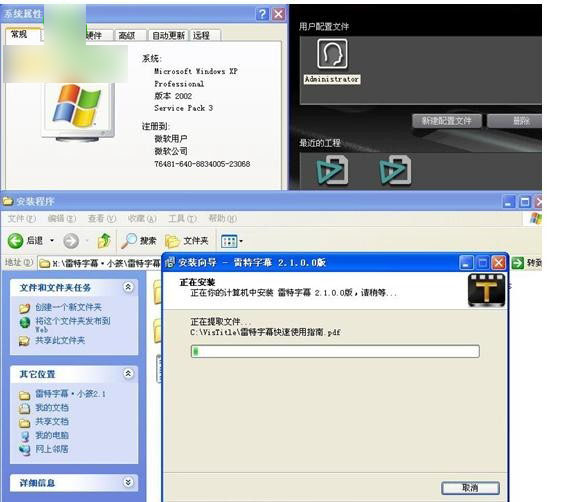Click the folder icon in address bar
Screen dimensions: 575x502
tap(44, 263)
